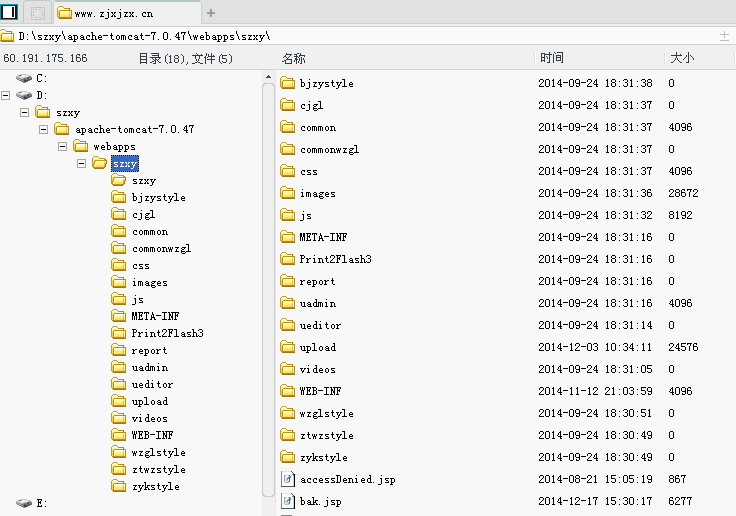Viewport: 736px width, 516px height.
Task: Click Print2Flash3 folder icon in file list
Action: [287, 259]
